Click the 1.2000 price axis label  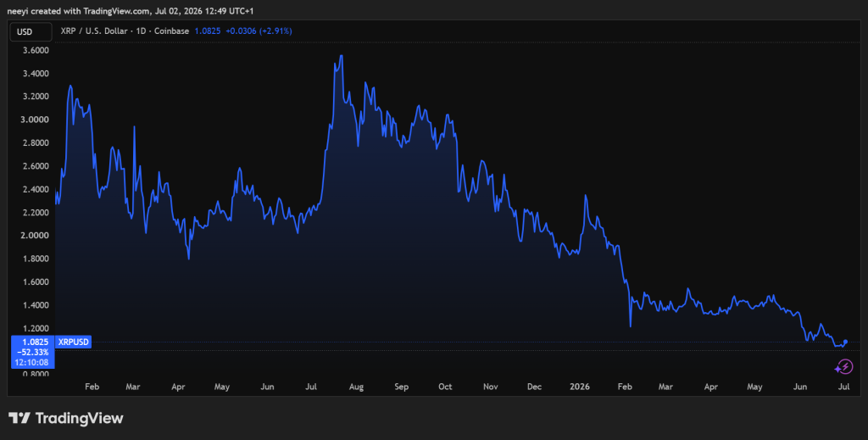(35, 329)
